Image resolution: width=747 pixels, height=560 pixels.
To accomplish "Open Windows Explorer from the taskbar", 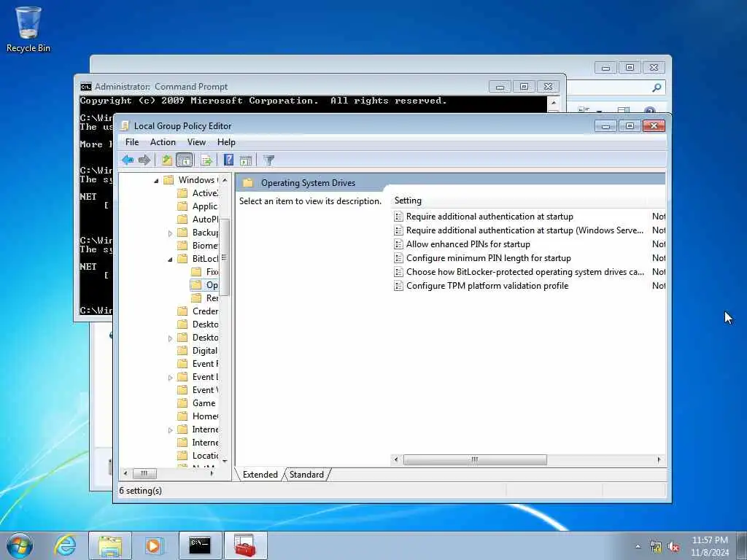I will tap(110, 545).
